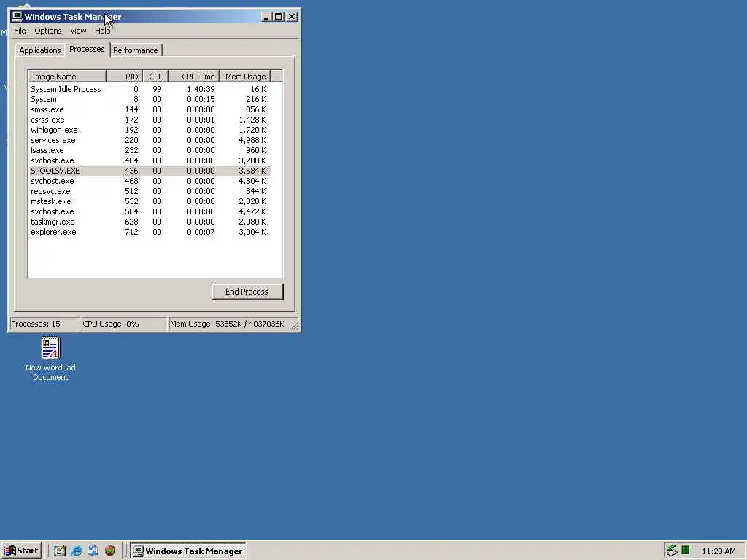This screenshot has width=747, height=560.
Task: Maximize the Task Manager window
Action: [278, 17]
